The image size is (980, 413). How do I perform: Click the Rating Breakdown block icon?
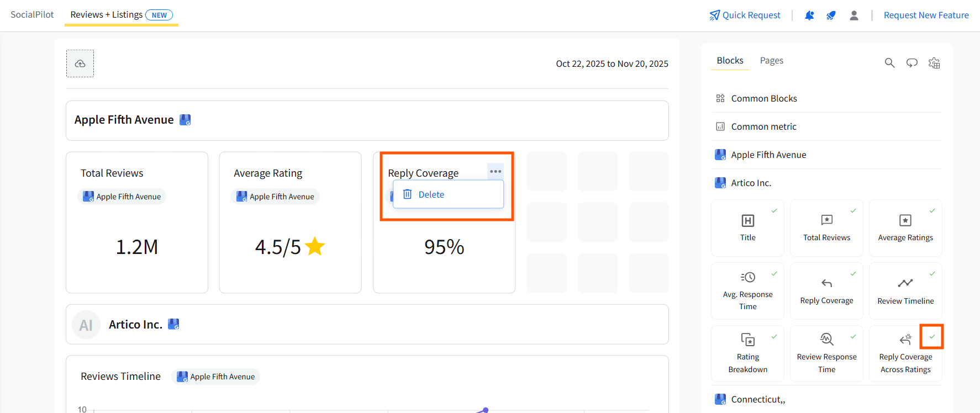click(x=747, y=340)
